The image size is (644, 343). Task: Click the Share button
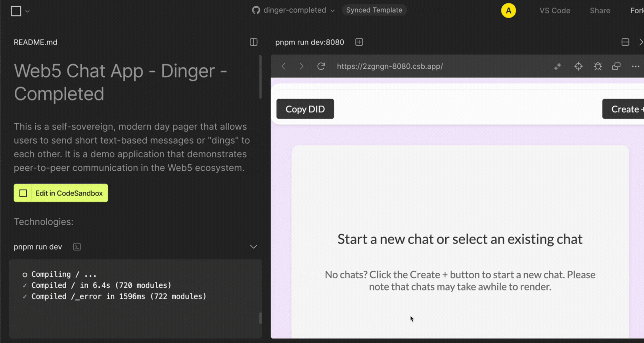click(600, 11)
